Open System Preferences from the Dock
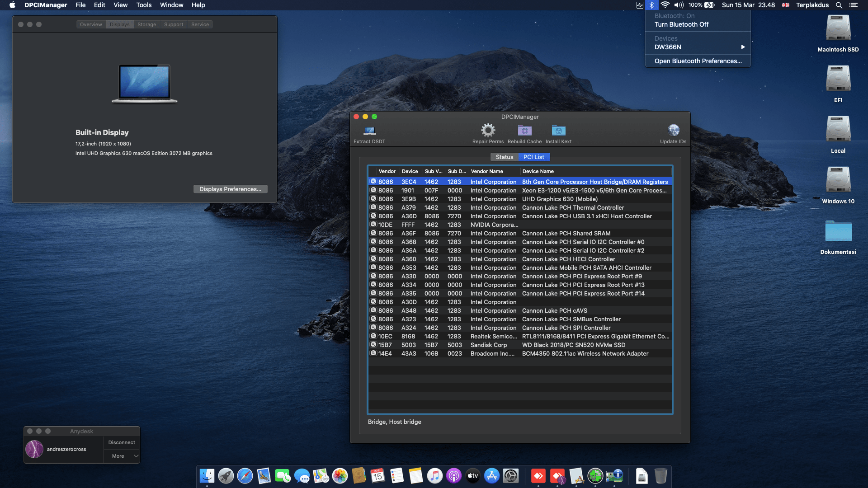 [511, 476]
